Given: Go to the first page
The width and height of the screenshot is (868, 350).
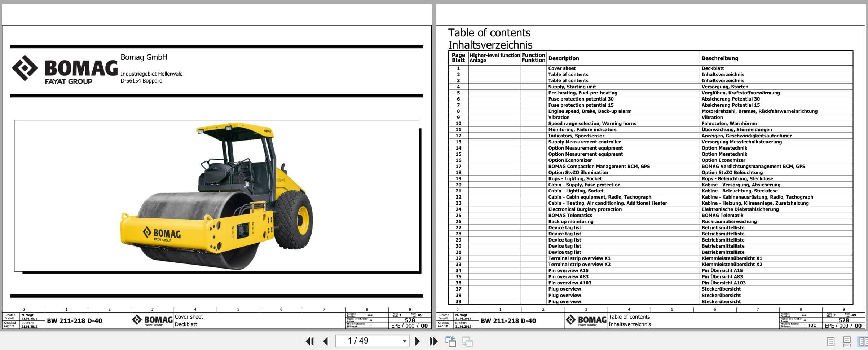Looking at the screenshot, I should (x=309, y=341).
